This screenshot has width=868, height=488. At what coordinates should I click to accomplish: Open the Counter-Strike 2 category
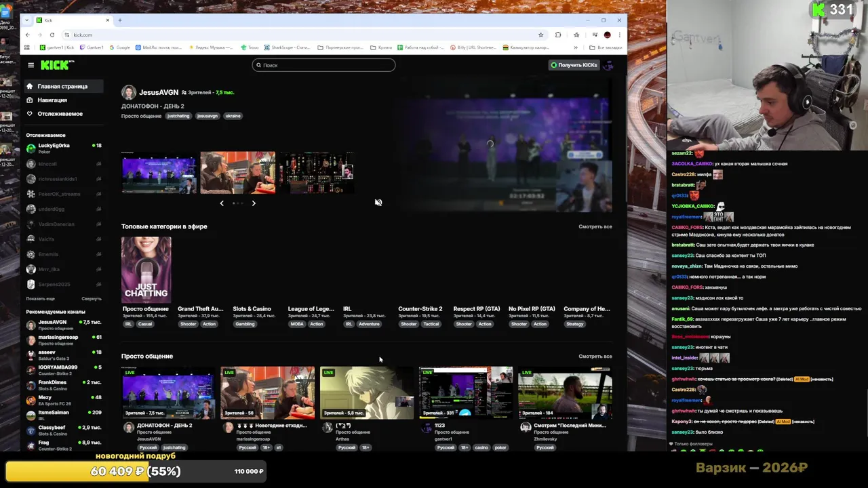(420, 309)
